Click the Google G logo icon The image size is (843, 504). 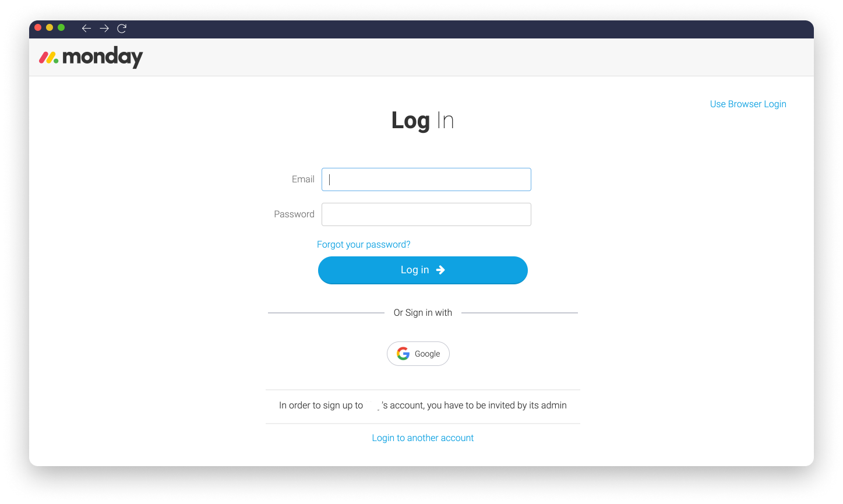[x=403, y=354]
